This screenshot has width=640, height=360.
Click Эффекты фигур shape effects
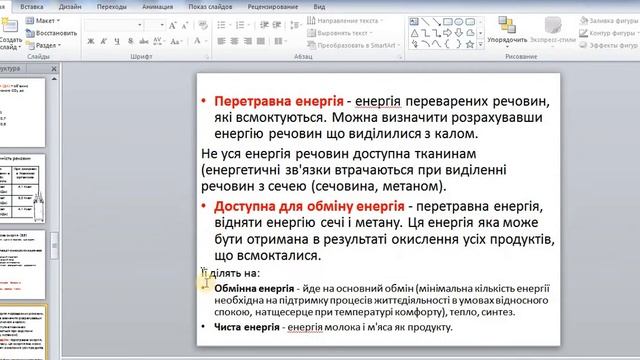click(609, 45)
